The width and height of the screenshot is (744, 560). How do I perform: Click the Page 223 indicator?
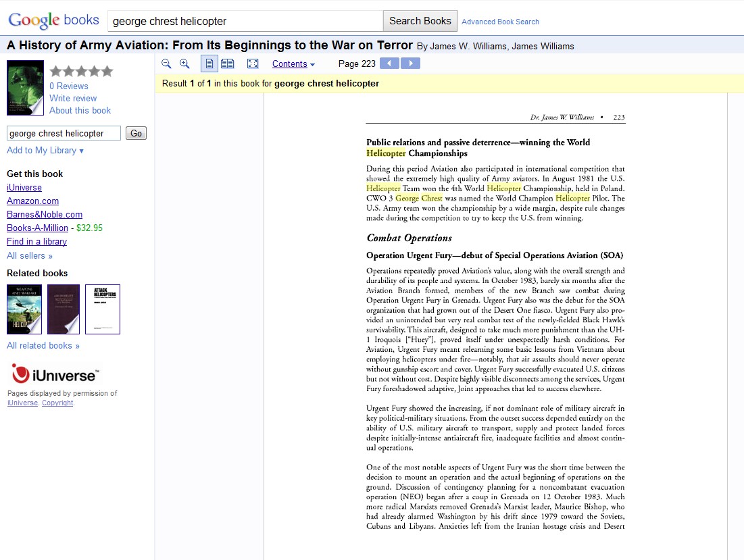tap(357, 63)
